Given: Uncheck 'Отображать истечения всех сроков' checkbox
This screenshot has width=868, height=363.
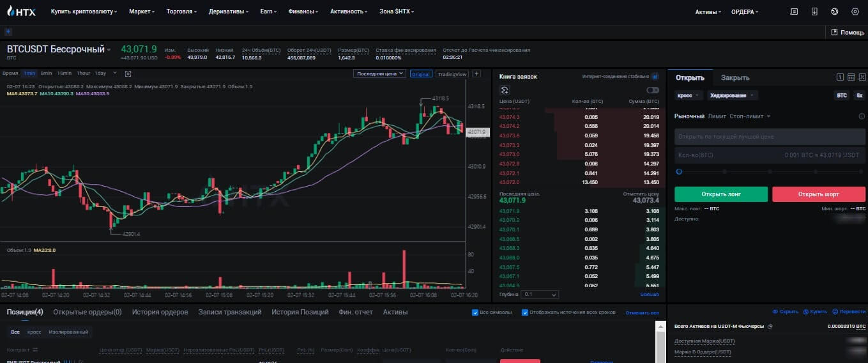Looking at the screenshot, I should [525, 313].
